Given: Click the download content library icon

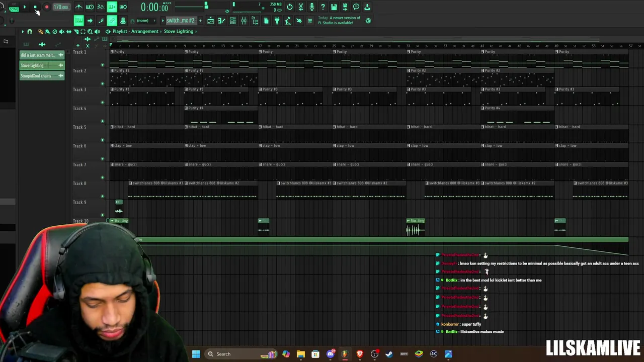Looking at the screenshot, I should pyautogui.click(x=367, y=7).
